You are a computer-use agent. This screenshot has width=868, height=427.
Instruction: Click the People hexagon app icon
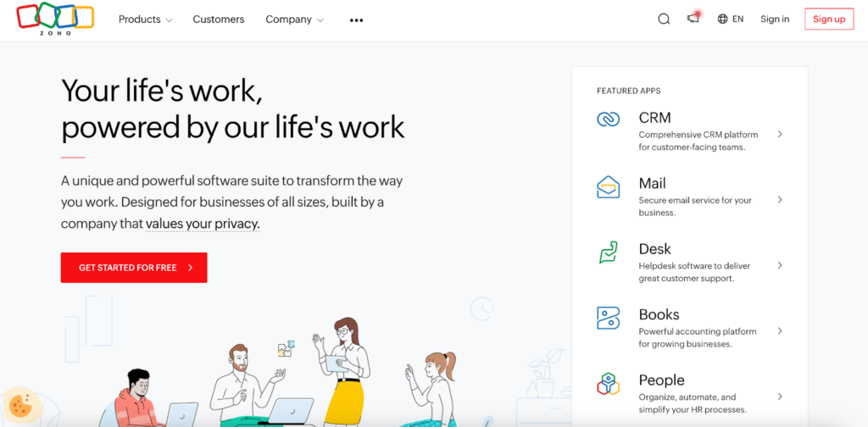coord(608,383)
